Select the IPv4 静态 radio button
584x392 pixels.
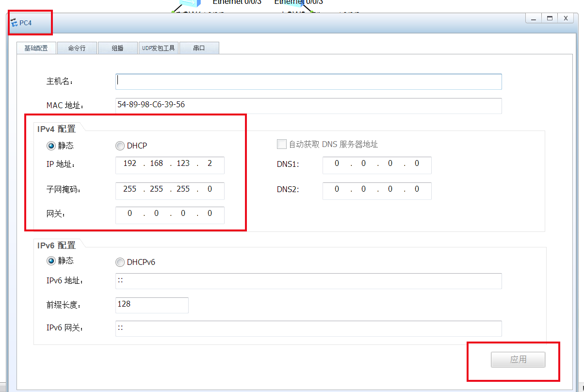(51, 146)
